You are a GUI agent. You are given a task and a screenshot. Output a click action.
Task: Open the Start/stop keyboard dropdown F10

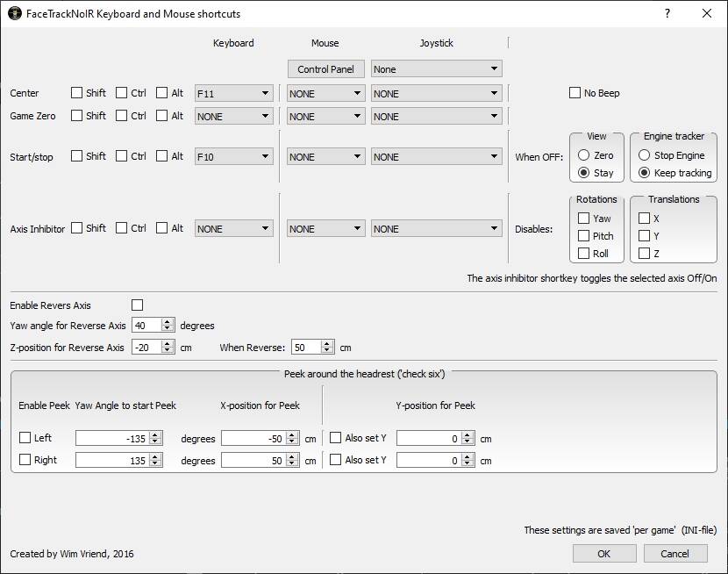point(233,156)
